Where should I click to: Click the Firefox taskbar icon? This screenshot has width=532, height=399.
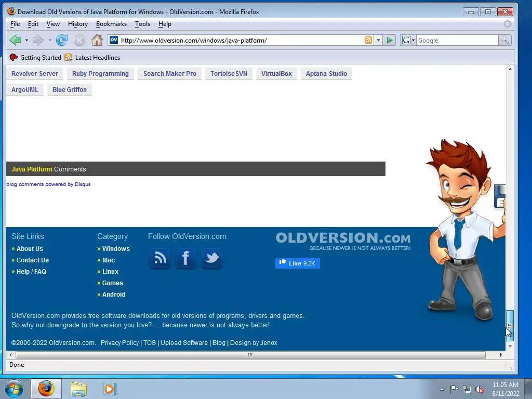46,389
